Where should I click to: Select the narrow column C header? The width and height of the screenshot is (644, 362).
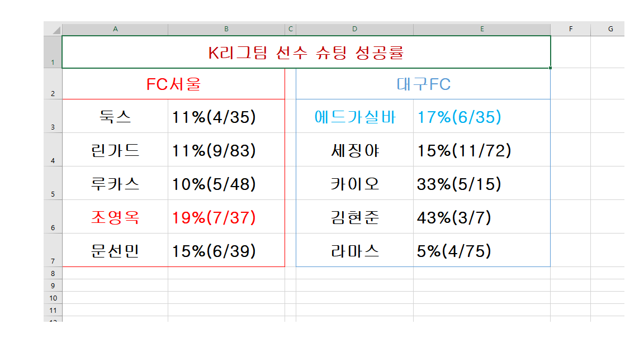point(290,29)
